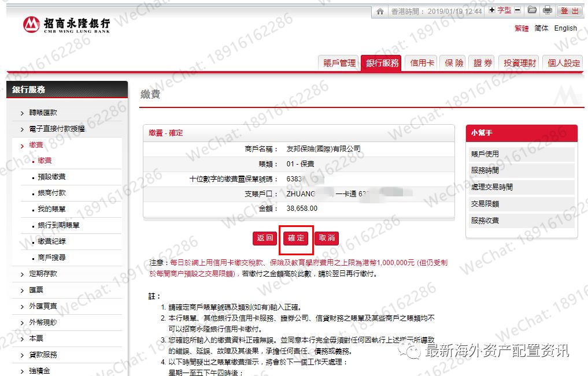Decrease font size with minus icon

coord(517,10)
